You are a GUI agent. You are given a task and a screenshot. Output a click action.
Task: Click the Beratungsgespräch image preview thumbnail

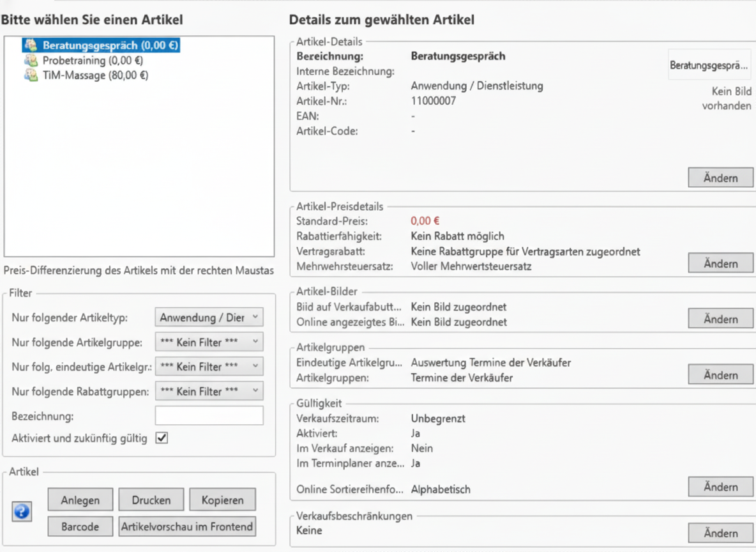(x=709, y=65)
